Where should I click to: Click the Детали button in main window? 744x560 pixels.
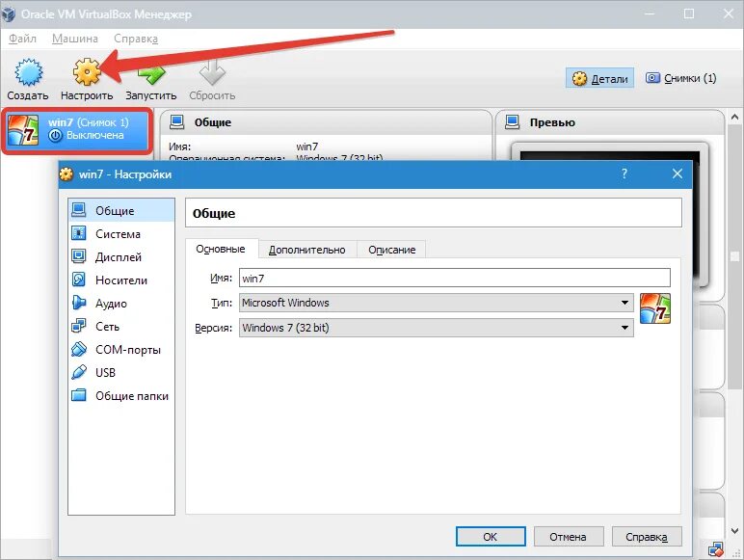[x=599, y=79]
